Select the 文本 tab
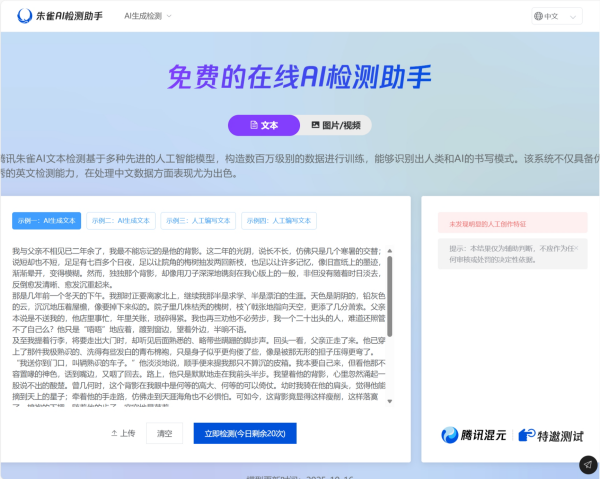The image size is (600, 479). pos(264,125)
